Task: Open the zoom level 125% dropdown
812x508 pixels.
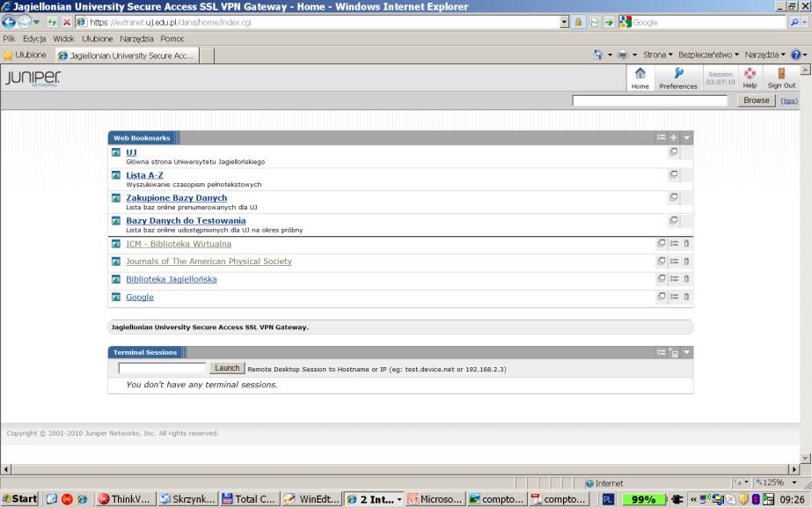Action: point(794,482)
